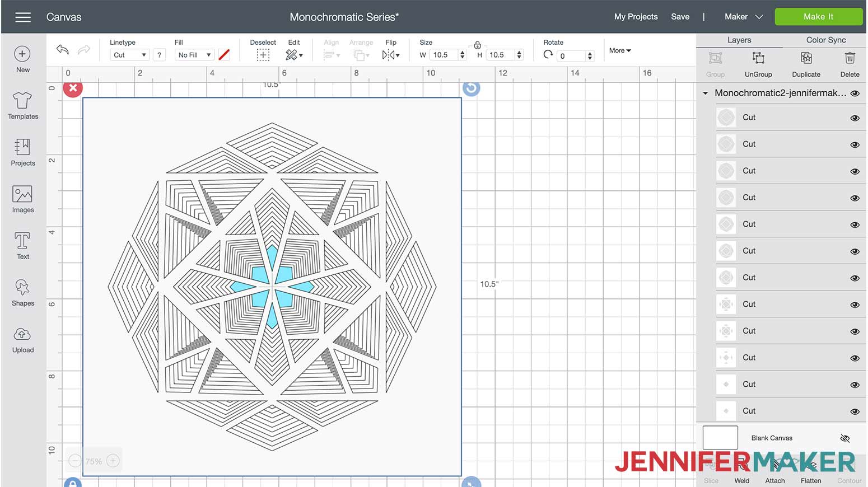Adjust rotation with the Rotate stepper arrows

(590, 55)
